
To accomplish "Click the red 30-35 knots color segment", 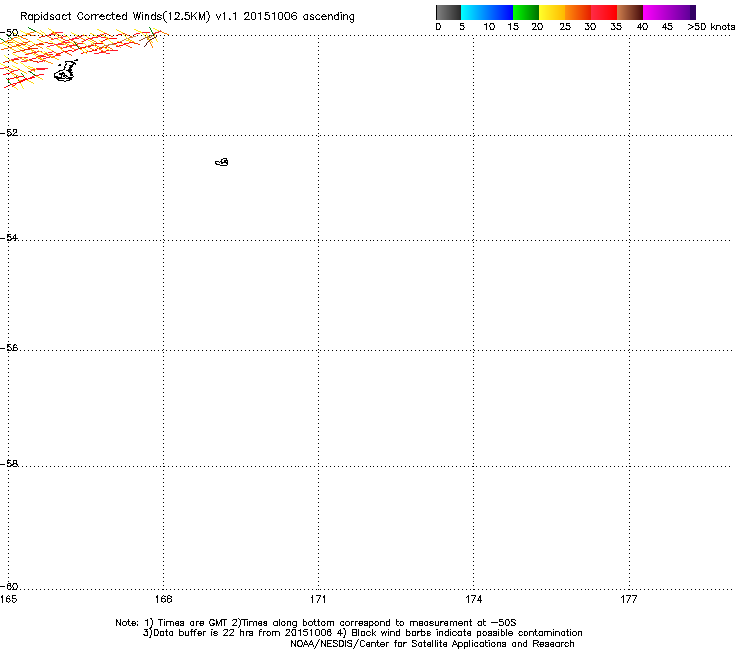I will [604, 12].
